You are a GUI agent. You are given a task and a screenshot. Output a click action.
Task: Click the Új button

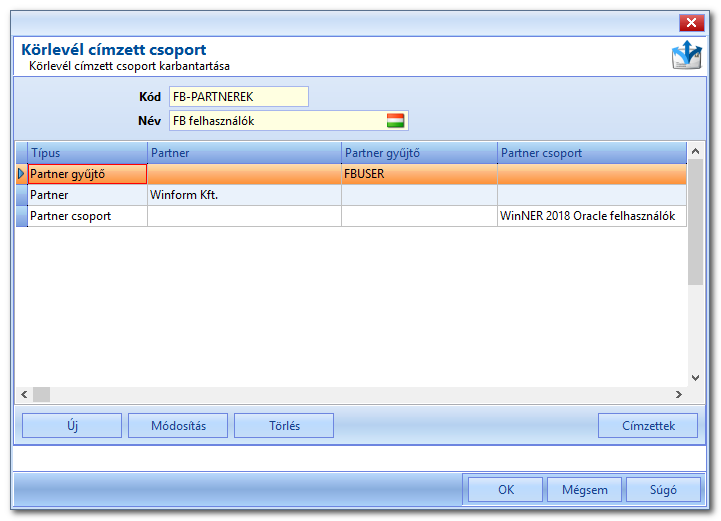click(72, 425)
